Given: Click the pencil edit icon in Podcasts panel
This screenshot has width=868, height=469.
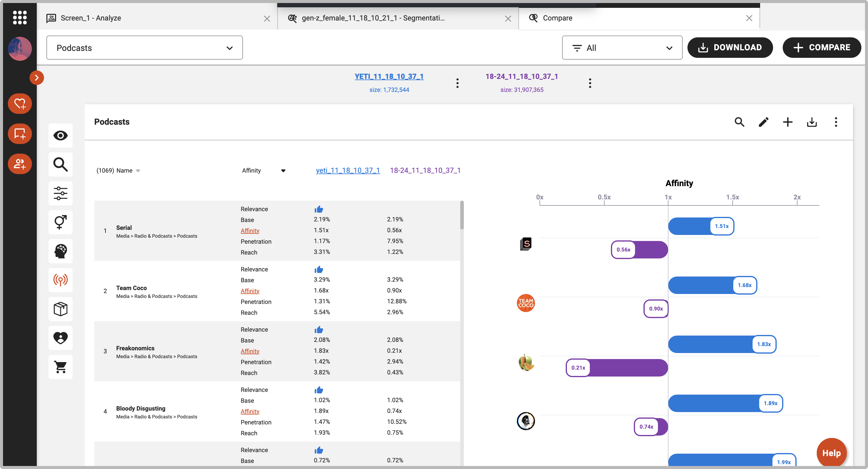Looking at the screenshot, I should [763, 122].
